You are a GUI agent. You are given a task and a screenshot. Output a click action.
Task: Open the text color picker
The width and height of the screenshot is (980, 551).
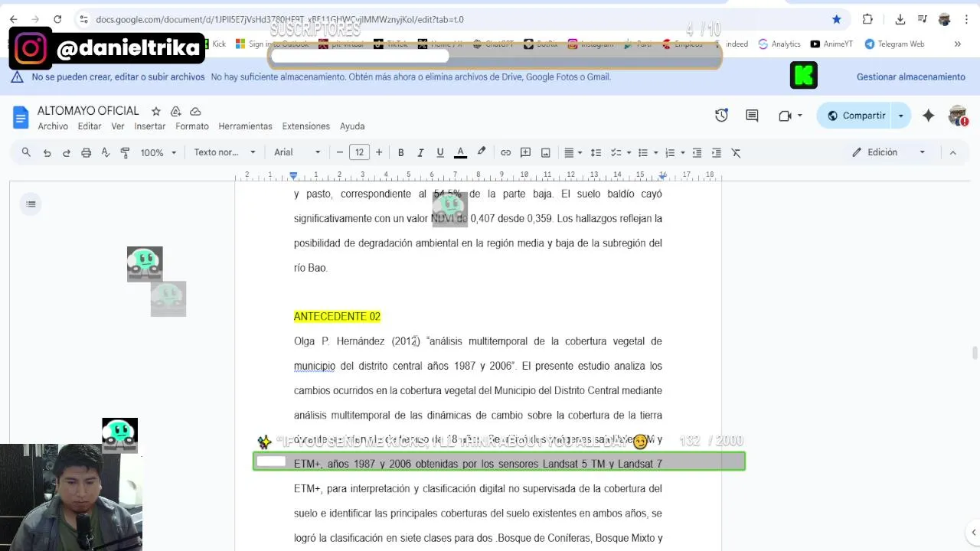(460, 152)
